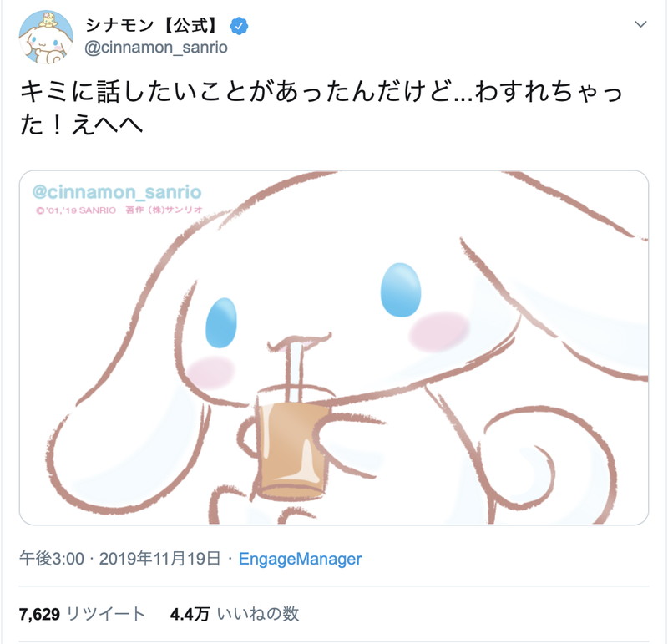668x644 pixels.
Task: Open @cinnamon_sanrio handle under display name
Action: [x=156, y=48]
